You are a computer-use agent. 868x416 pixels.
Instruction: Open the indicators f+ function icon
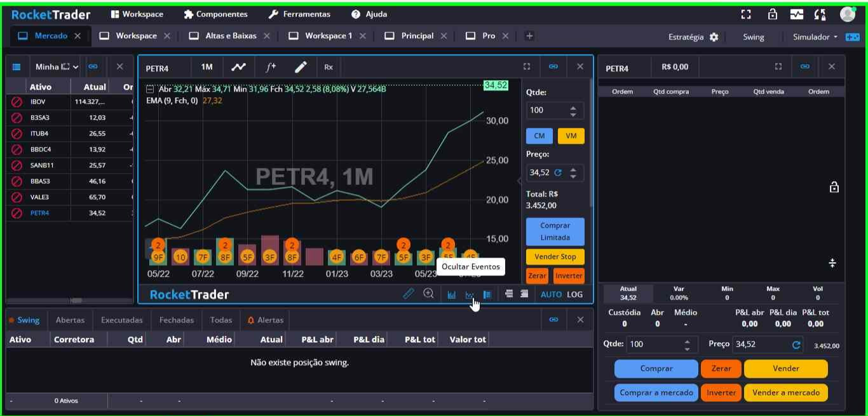point(271,67)
